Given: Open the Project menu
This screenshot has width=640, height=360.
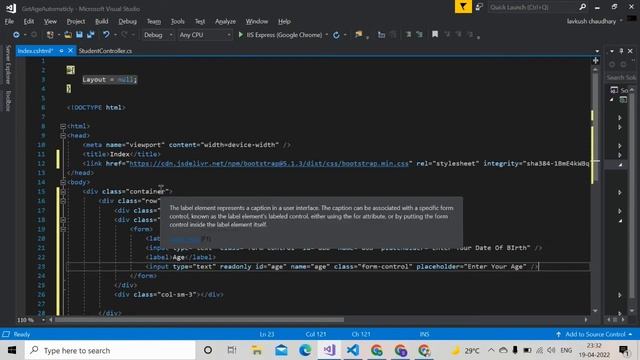Looking at the screenshot, I should 76,21.
